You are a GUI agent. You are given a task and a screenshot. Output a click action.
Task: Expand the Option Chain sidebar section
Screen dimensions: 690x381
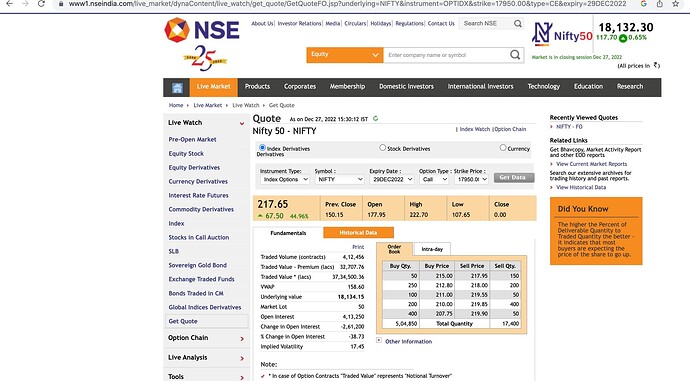tap(242, 338)
